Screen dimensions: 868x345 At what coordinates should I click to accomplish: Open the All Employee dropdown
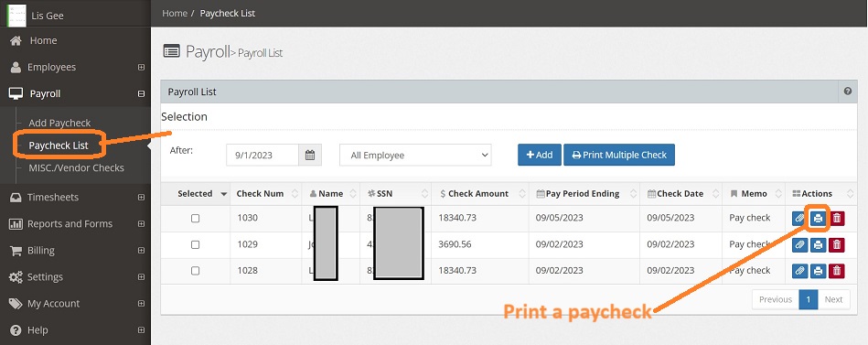[x=415, y=155]
